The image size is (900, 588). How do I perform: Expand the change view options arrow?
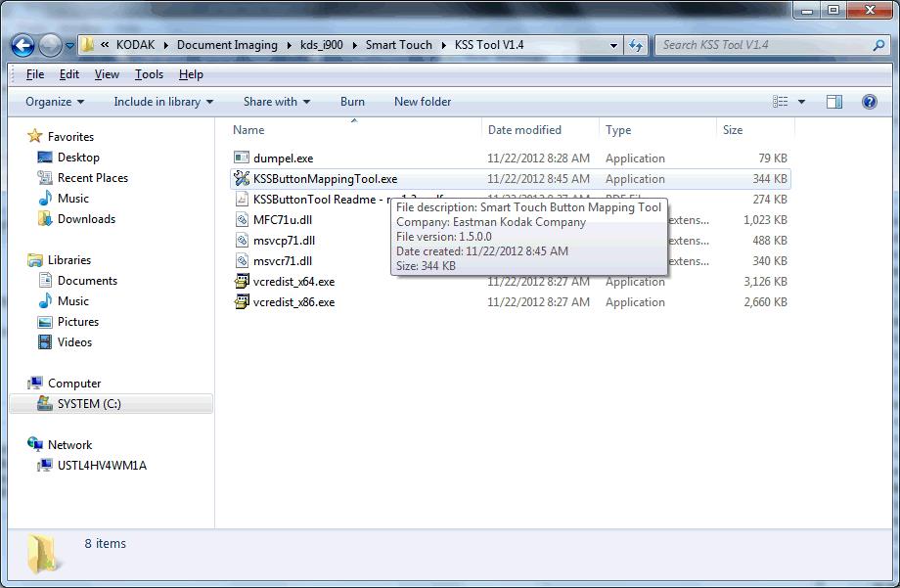click(802, 102)
